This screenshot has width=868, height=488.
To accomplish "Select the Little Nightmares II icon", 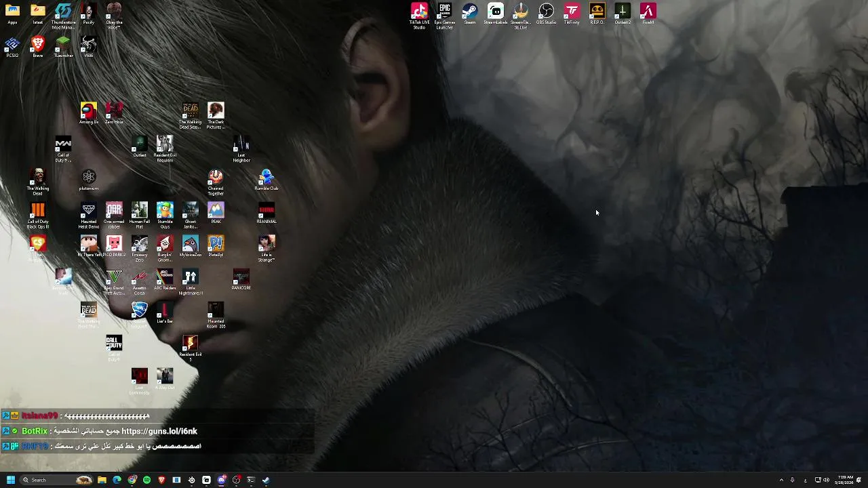I will coord(190,281).
